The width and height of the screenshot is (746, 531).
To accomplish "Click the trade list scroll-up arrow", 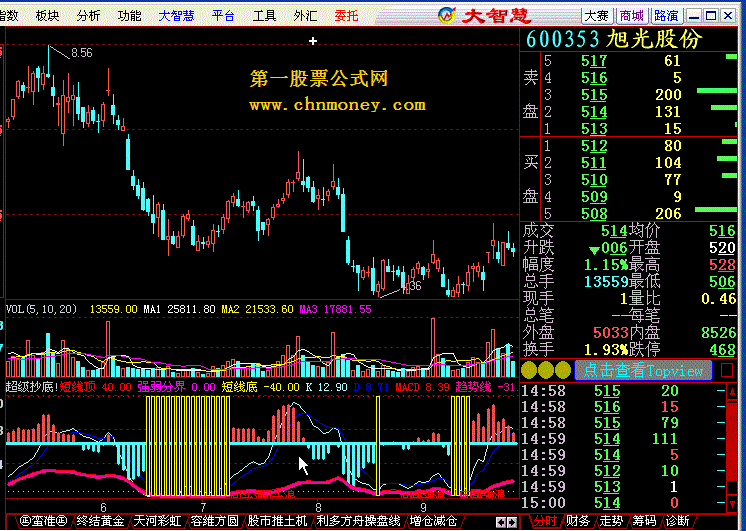I will (x=732, y=392).
